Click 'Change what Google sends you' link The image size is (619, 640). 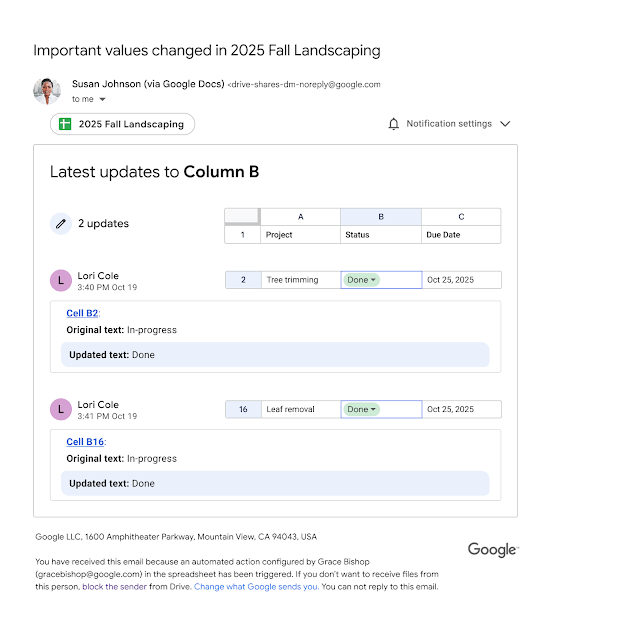[255, 587]
